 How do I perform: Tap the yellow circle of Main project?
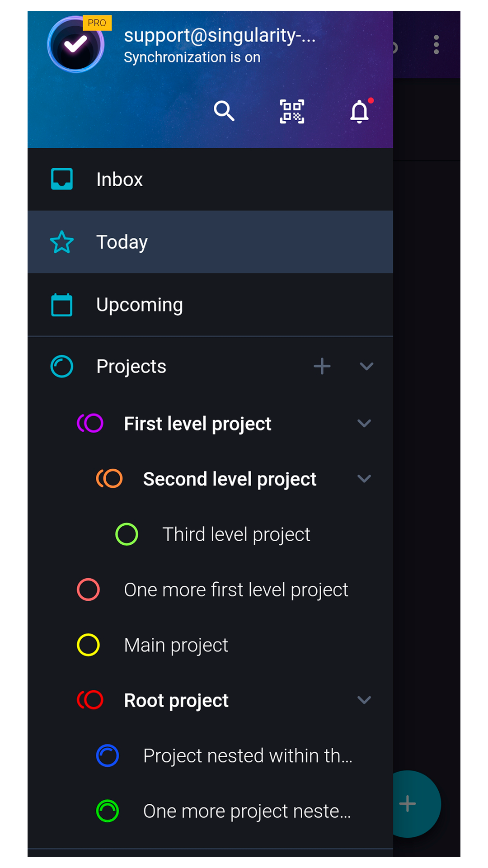(x=88, y=645)
